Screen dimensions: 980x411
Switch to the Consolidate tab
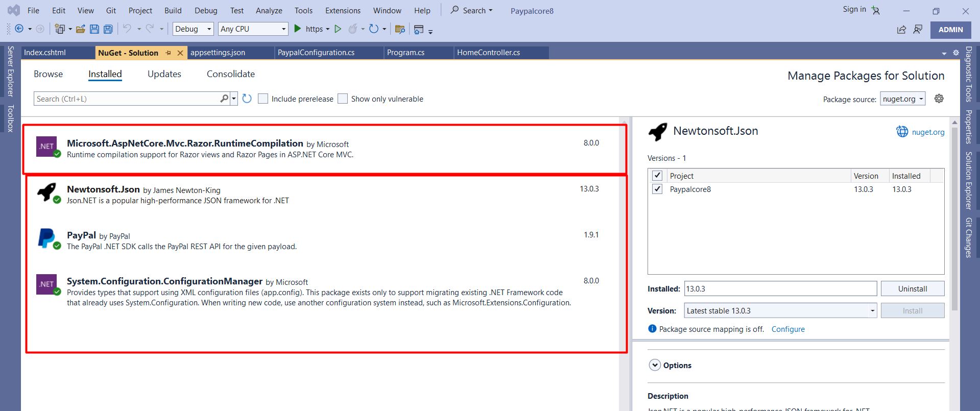coord(231,74)
